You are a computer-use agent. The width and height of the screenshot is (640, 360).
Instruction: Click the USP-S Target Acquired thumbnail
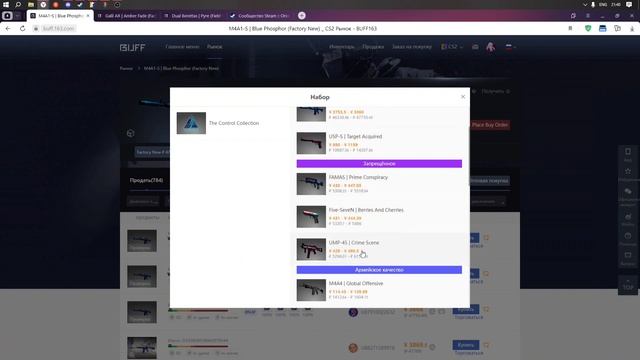[311, 143]
